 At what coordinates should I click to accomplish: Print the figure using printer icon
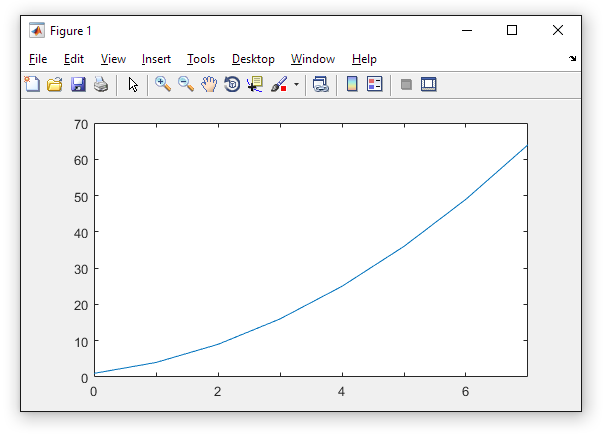pos(101,84)
